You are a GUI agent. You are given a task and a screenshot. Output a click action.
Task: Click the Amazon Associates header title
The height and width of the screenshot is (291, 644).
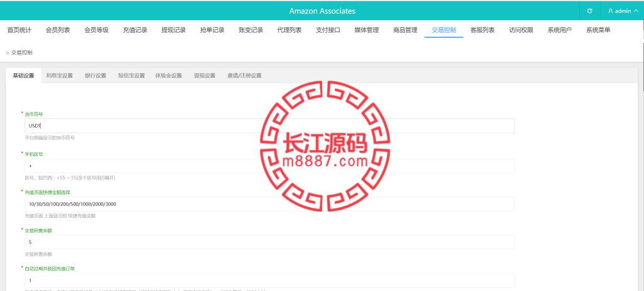(x=322, y=11)
